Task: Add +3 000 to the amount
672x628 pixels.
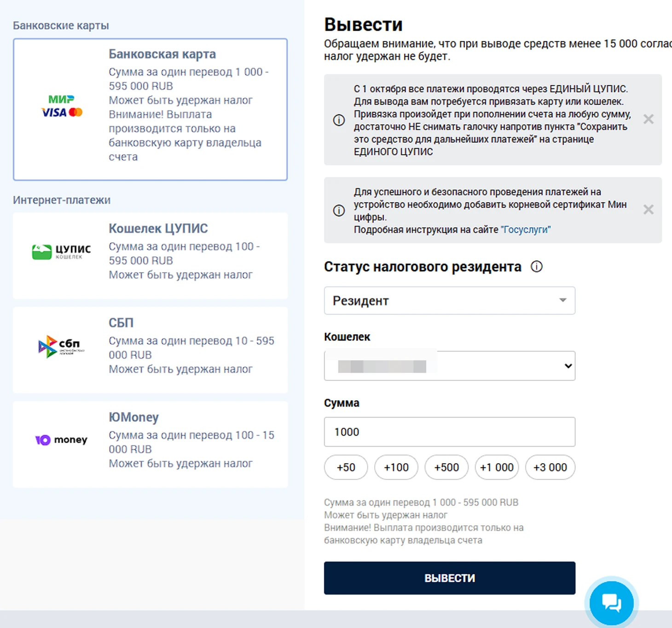Action: tap(550, 467)
